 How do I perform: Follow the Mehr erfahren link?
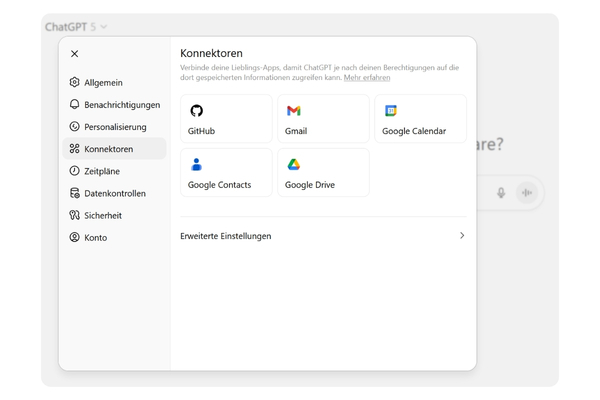click(x=367, y=78)
